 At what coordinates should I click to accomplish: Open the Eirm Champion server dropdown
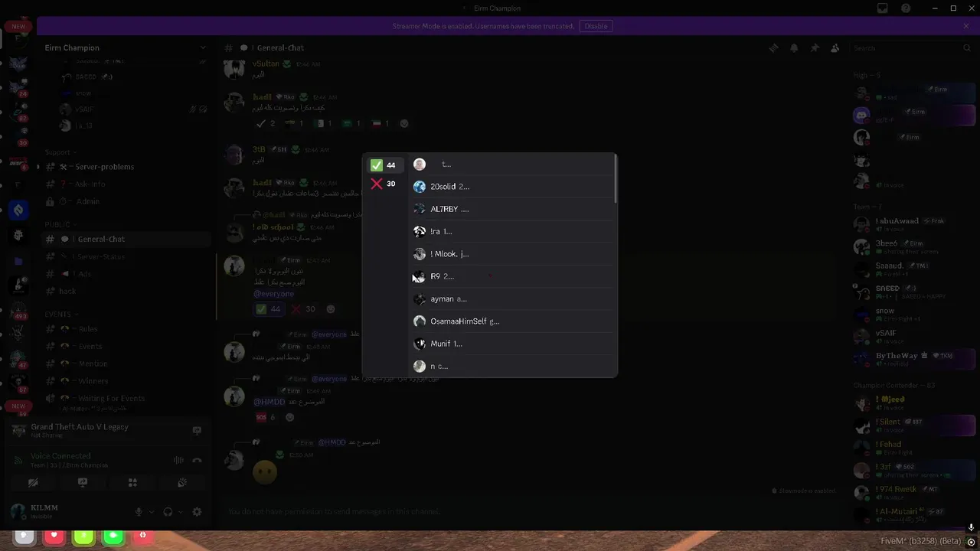126,47
